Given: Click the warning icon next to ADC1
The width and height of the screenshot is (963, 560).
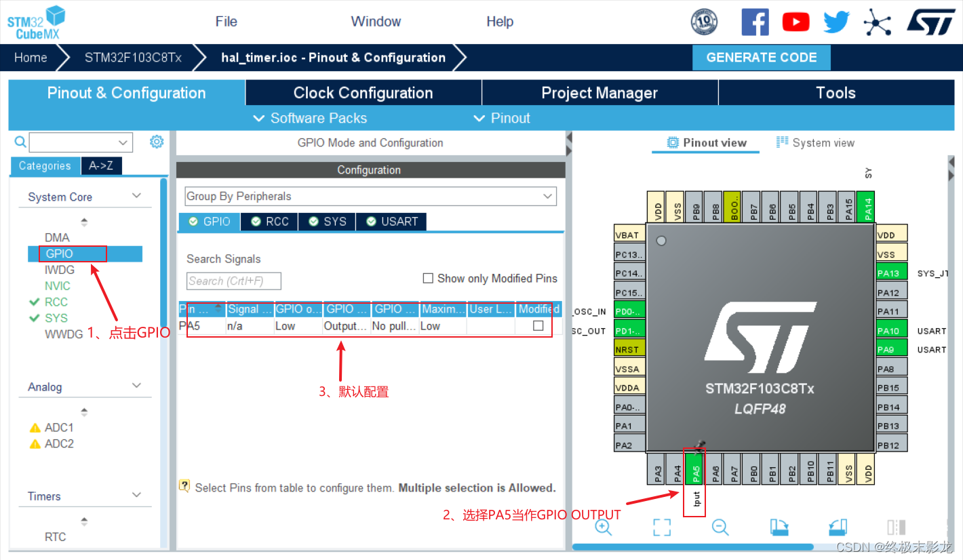Looking at the screenshot, I should click(35, 428).
